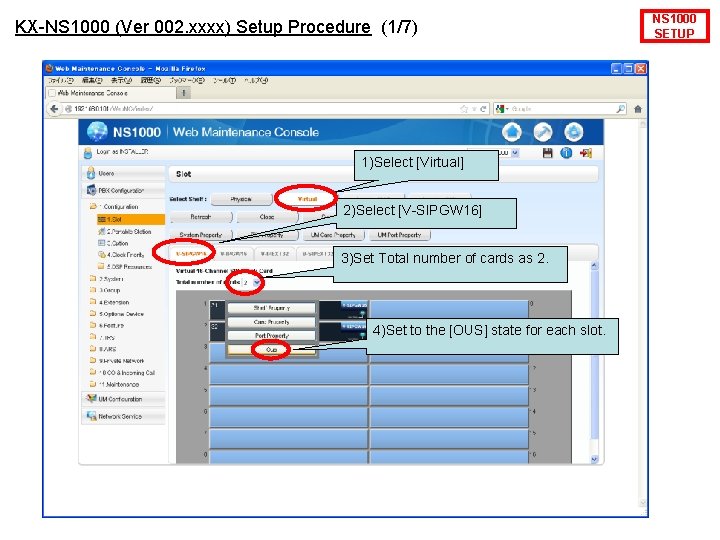Click the Close button
720x540 pixels.
pos(267,217)
